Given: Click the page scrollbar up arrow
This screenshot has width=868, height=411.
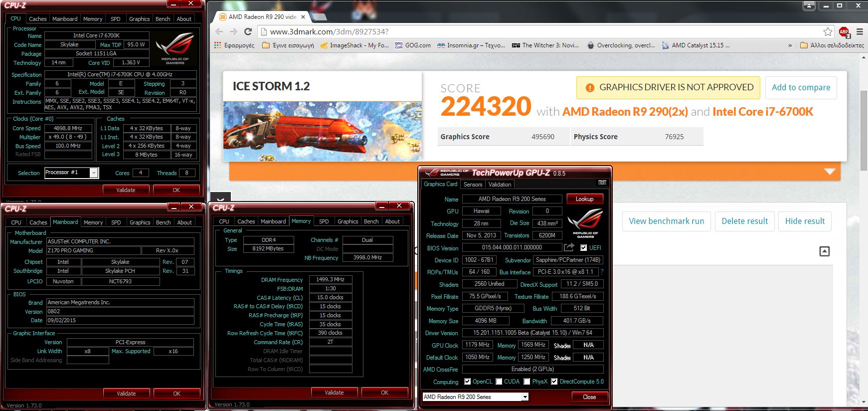Looking at the screenshot, I should 864,58.
